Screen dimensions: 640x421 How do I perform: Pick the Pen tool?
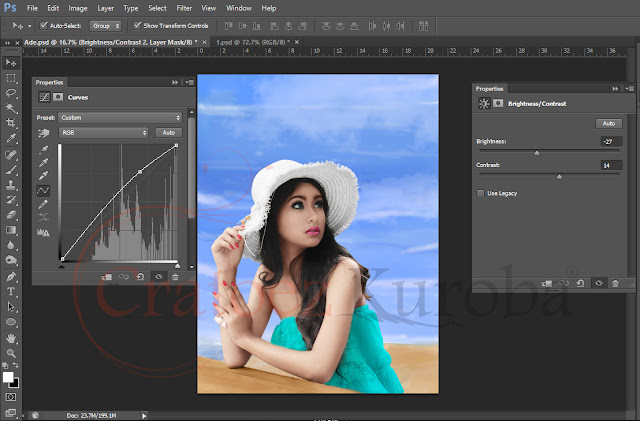tap(11, 276)
